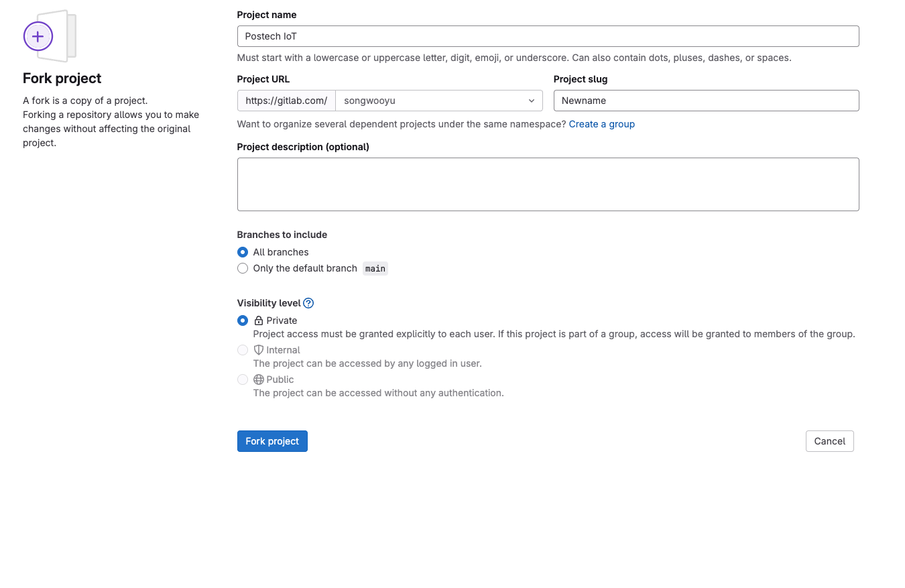The image size is (905, 588).
Task: Select the Internal visibility radio button
Action: click(243, 350)
